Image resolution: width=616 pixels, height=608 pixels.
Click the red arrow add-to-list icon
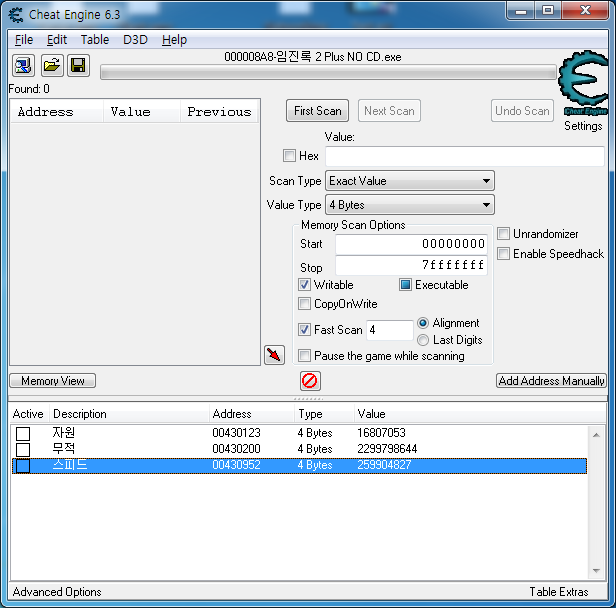coord(274,355)
